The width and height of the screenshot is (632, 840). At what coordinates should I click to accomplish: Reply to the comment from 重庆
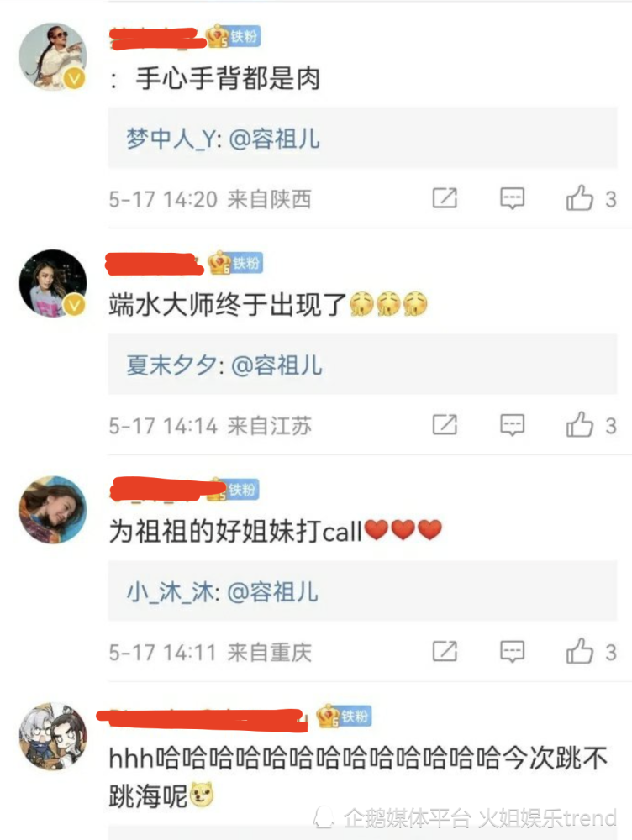tap(512, 652)
